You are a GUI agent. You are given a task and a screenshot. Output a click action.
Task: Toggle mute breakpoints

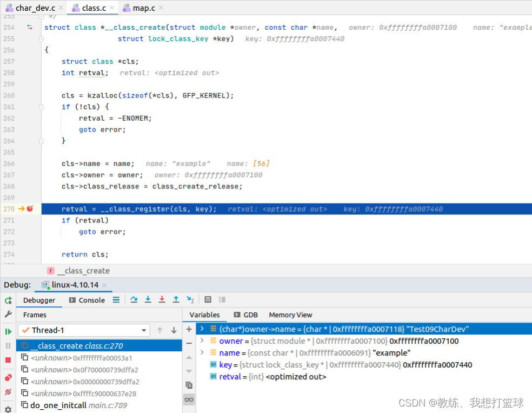tap(8, 392)
